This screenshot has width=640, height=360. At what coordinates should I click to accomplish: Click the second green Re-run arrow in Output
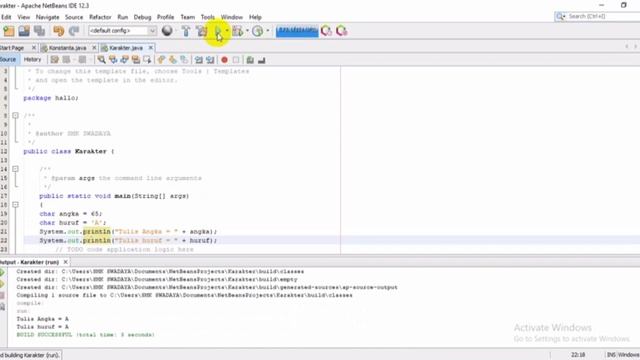pyautogui.click(x=2, y=284)
